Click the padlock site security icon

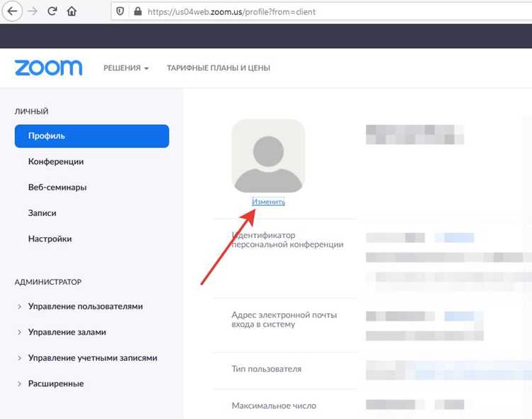click(138, 11)
